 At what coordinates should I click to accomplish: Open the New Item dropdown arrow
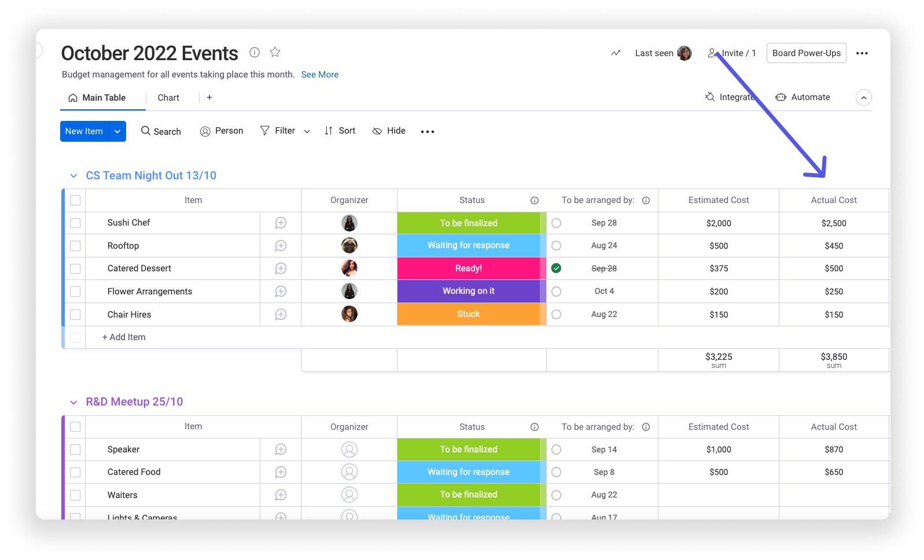(117, 131)
